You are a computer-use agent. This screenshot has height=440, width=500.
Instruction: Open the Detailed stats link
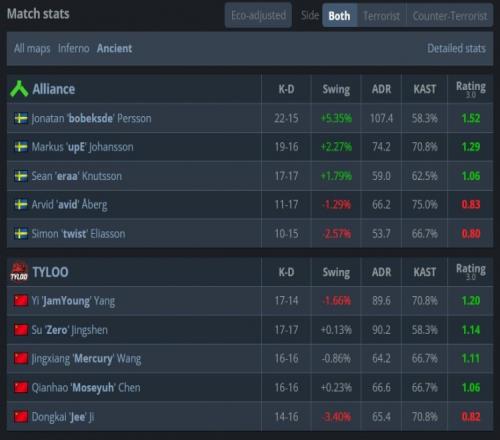(456, 49)
